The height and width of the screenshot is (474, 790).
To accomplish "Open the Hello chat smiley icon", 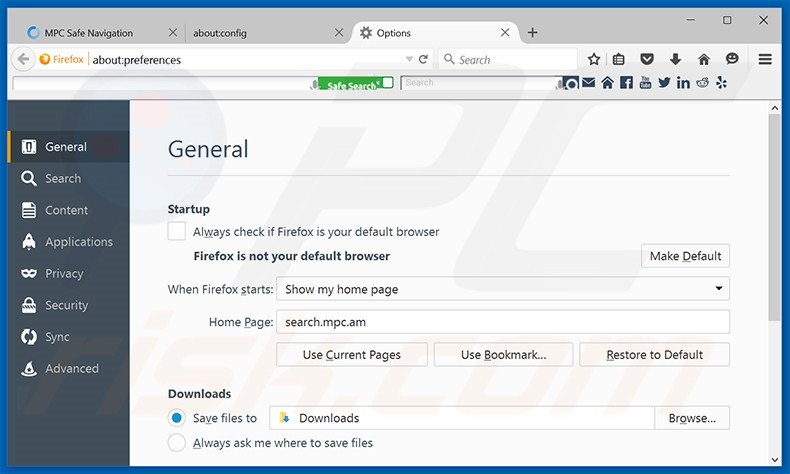I will 732,59.
